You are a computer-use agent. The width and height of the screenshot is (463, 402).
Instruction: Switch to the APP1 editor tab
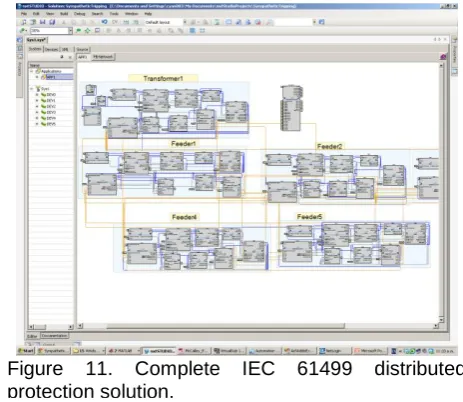[x=82, y=57]
